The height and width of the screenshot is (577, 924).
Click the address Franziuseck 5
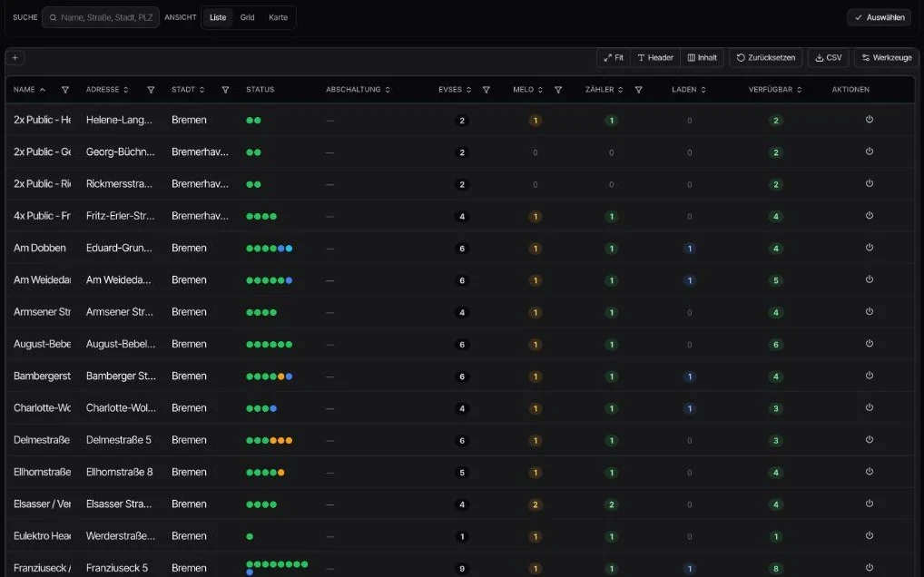117,568
